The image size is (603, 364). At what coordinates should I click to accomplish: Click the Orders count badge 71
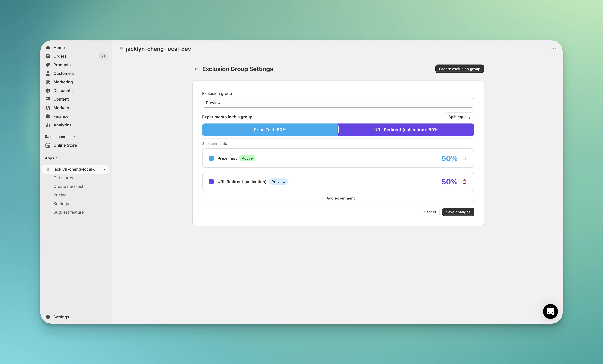click(103, 56)
